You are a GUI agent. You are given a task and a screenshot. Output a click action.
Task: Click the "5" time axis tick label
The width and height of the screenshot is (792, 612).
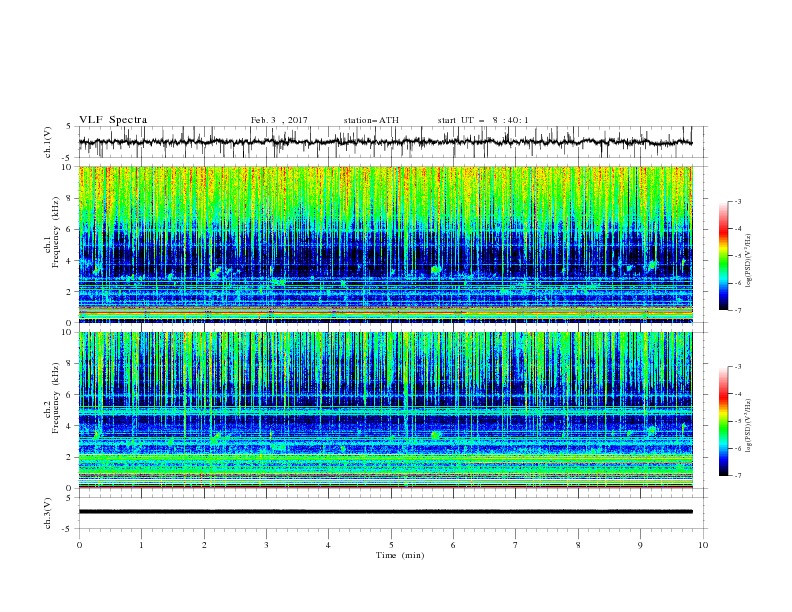pyautogui.click(x=391, y=545)
